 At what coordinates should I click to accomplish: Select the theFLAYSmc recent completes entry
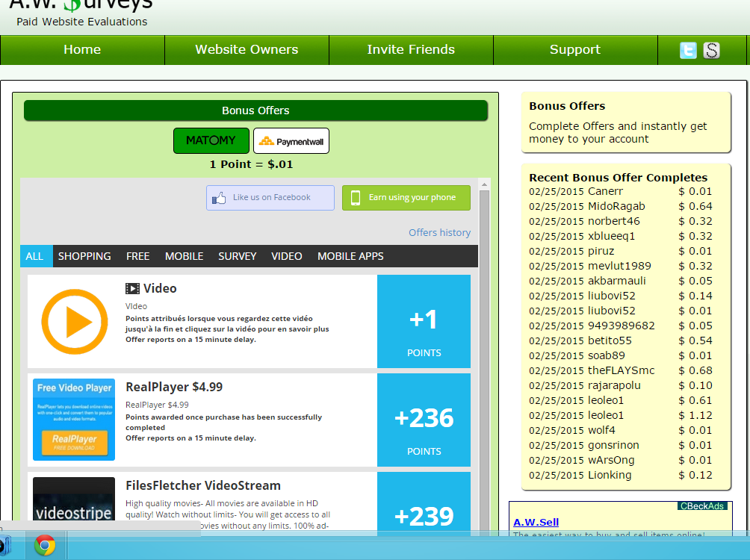(x=621, y=370)
